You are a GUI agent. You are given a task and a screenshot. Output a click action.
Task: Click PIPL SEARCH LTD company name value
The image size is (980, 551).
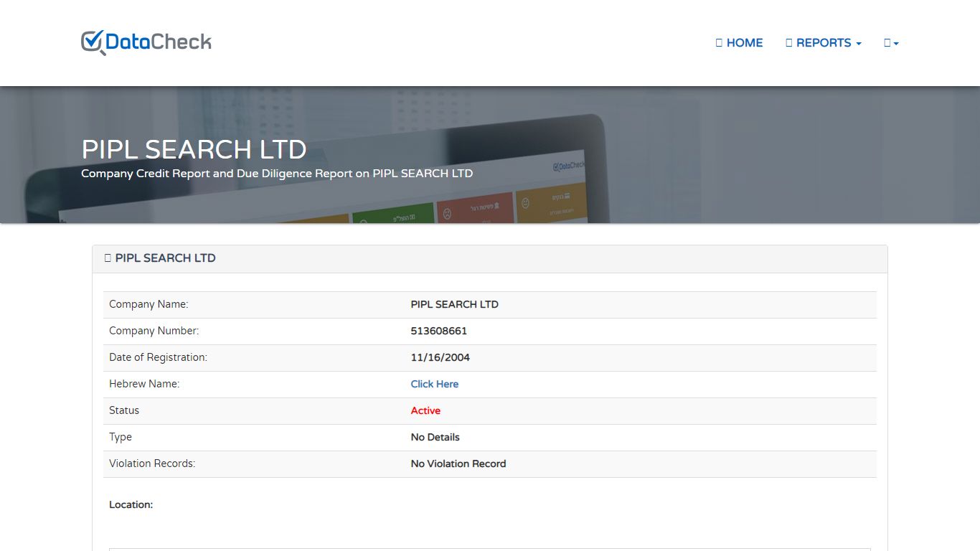tap(454, 304)
